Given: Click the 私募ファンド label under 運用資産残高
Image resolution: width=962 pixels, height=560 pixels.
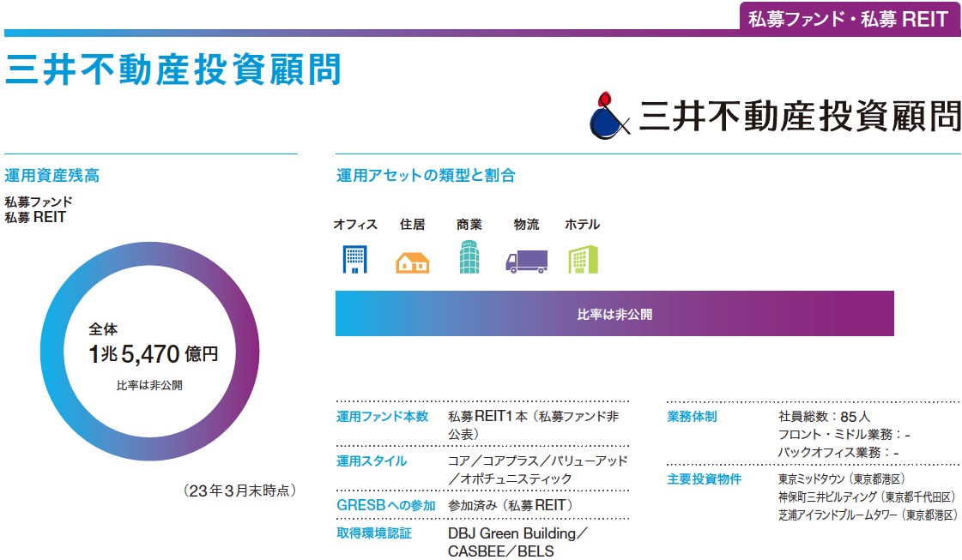Looking at the screenshot, I should (x=39, y=202).
